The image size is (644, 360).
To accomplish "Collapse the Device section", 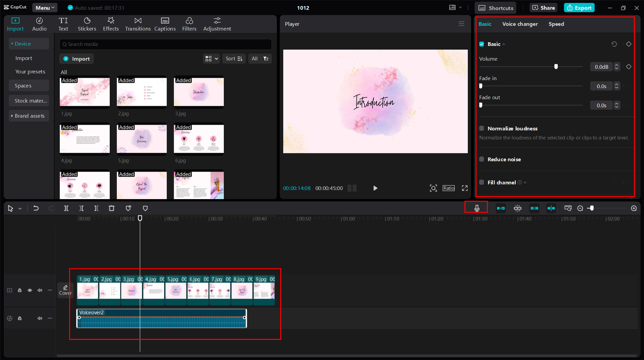I will pyautogui.click(x=29, y=44).
